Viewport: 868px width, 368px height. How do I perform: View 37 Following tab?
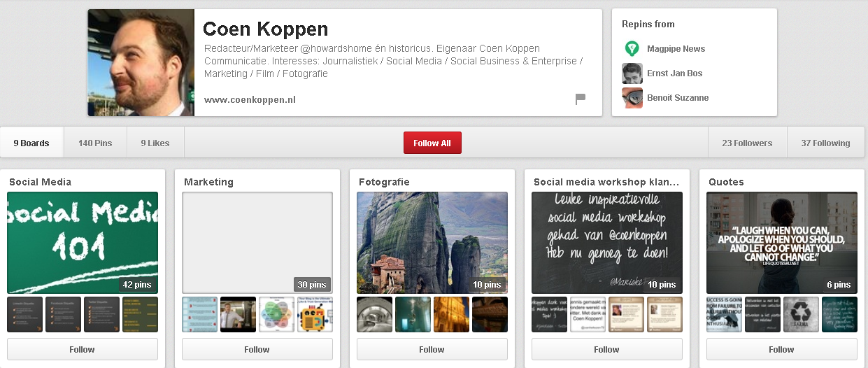(x=826, y=143)
